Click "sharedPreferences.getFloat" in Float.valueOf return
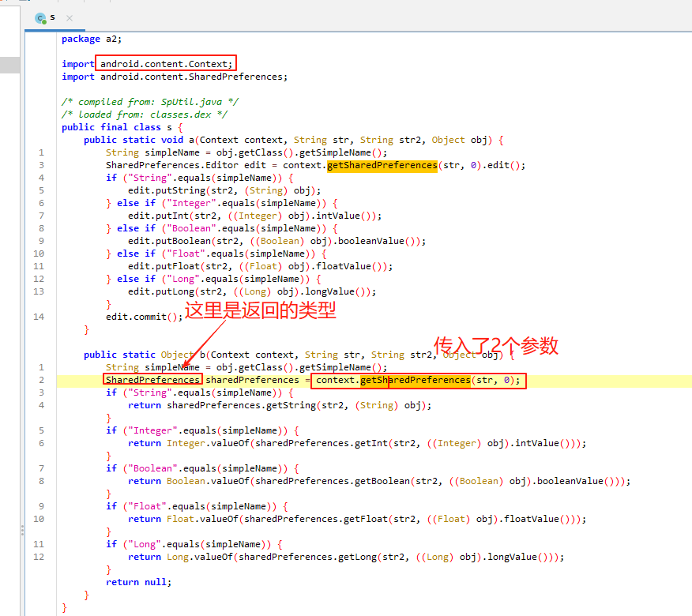Screen dimensions: 692x616 315,520
